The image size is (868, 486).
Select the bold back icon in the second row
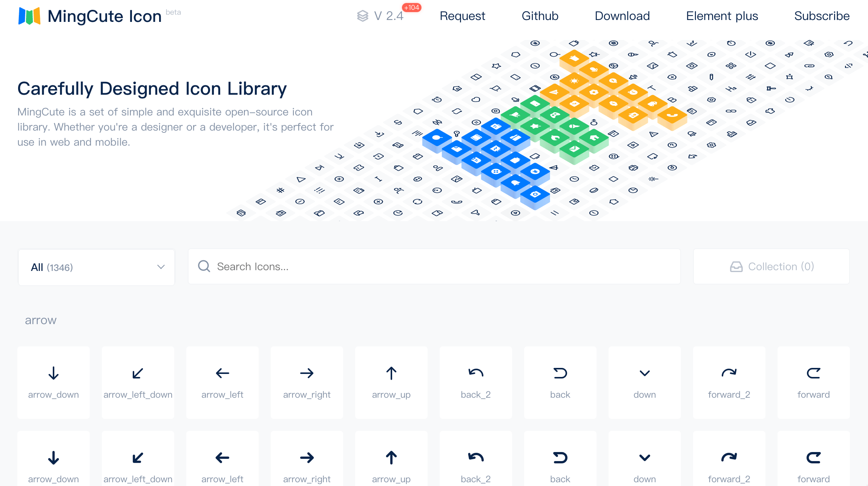pyautogui.click(x=560, y=458)
